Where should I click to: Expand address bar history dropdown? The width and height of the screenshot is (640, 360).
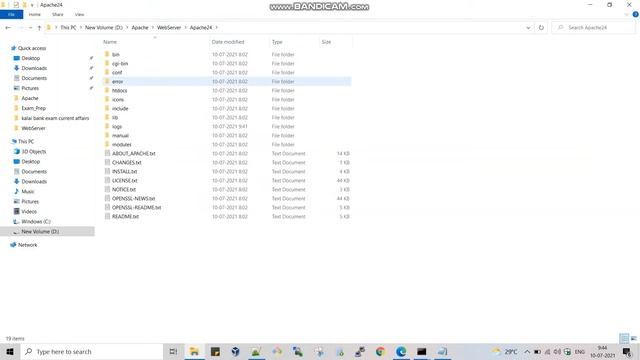click(528, 27)
